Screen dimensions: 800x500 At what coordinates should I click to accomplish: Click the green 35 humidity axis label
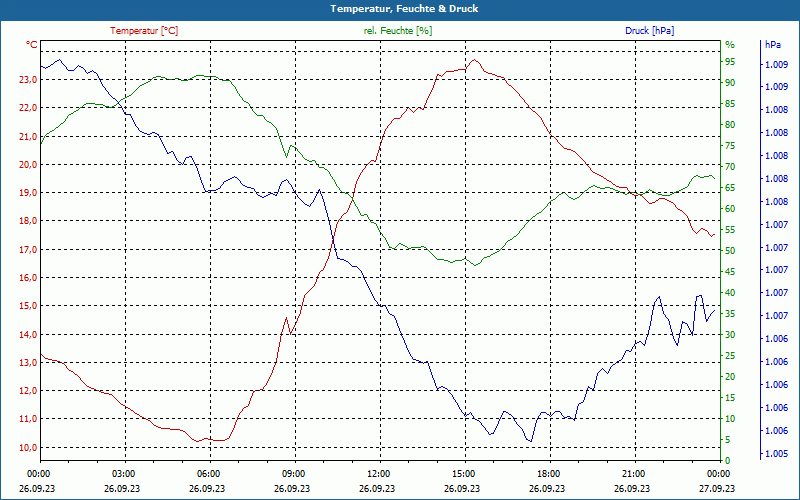tap(730, 314)
